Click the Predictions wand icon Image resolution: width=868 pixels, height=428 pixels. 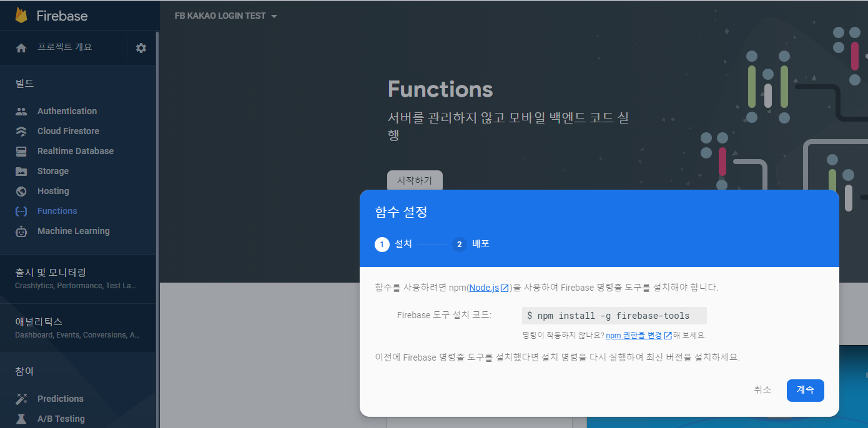click(x=21, y=399)
